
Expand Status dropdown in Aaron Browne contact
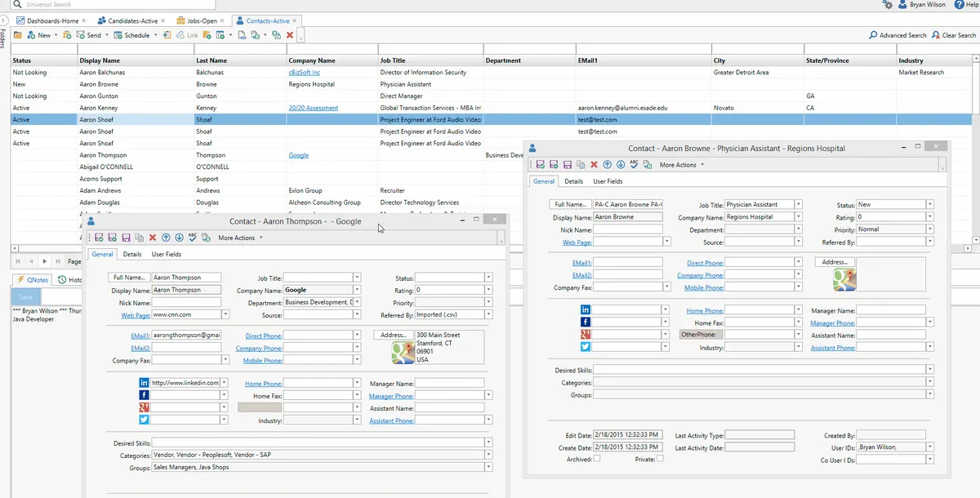929,205
